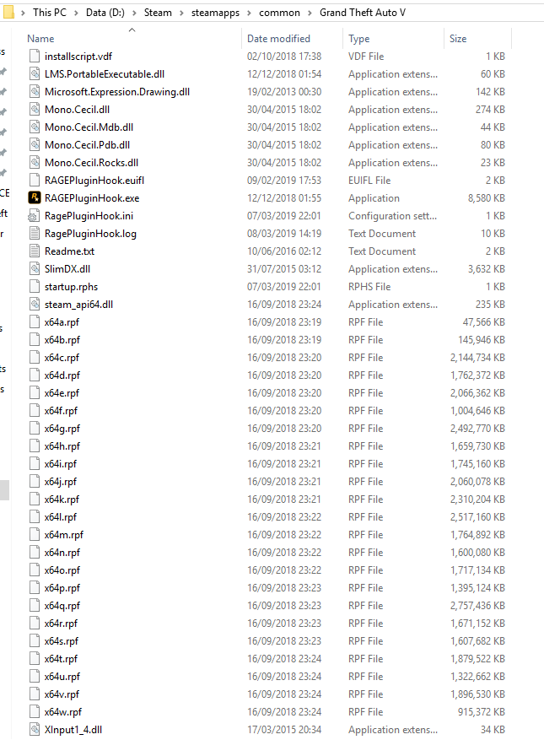This screenshot has width=544, height=756.
Task: Click the XInput1_4.dll file icon
Action: coord(35,730)
